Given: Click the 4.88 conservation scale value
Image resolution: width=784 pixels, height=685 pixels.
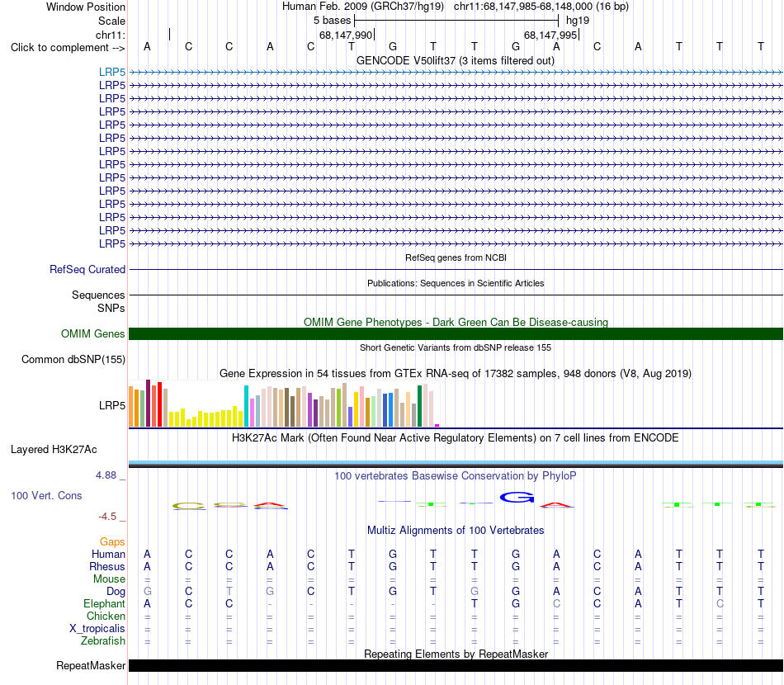Looking at the screenshot, I should point(106,475).
